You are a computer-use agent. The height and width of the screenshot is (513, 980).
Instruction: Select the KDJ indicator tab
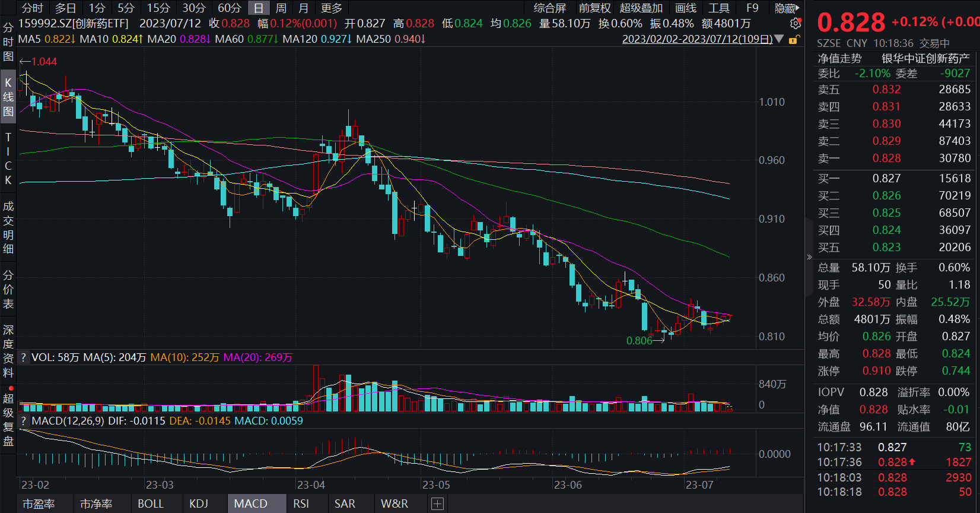pyautogui.click(x=199, y=504)
